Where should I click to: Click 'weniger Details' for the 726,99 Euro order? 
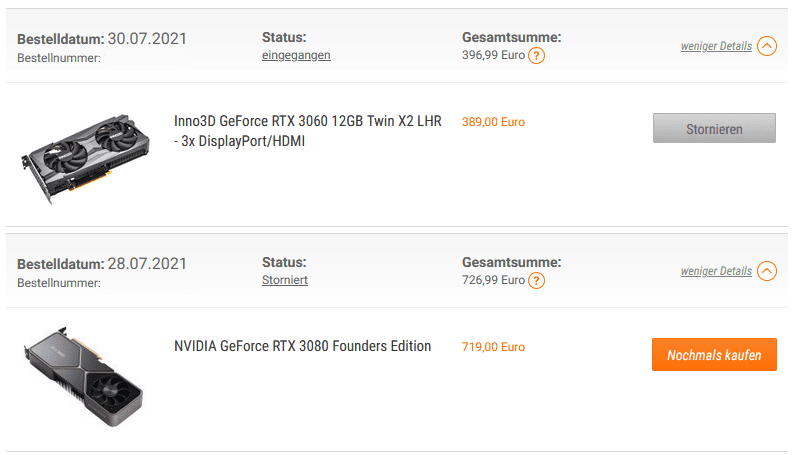716,271
